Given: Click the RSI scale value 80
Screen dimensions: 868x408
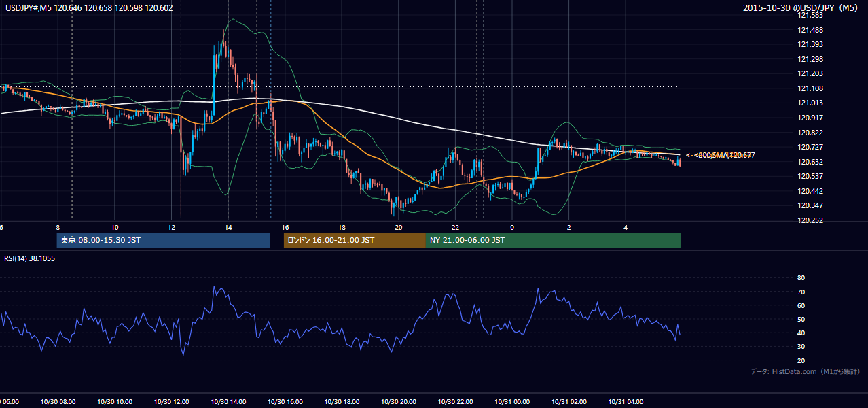Looking at the screenshot, I should 801,278.
